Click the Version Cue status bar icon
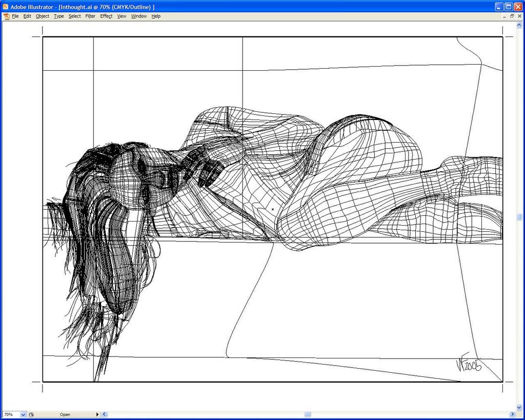Image resolution: width=525 pixels, height=420 pixels. point(31,414)
